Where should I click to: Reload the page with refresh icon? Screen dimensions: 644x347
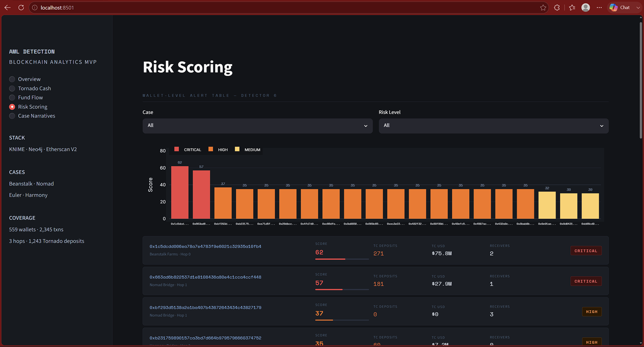tap(21, 8)
